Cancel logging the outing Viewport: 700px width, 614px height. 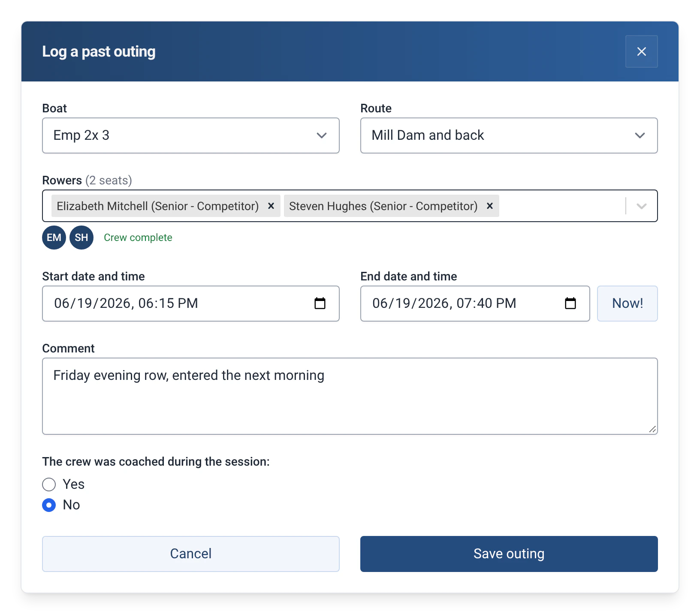(191, 554)
